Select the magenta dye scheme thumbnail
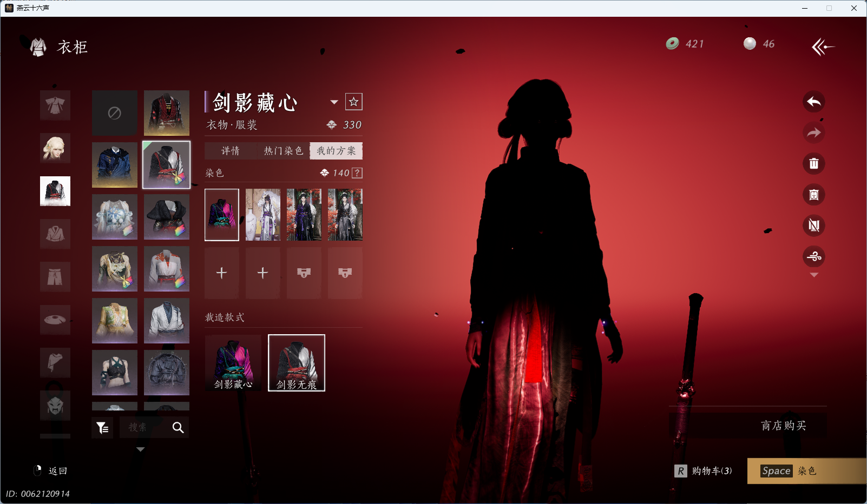 click(221, 214)
